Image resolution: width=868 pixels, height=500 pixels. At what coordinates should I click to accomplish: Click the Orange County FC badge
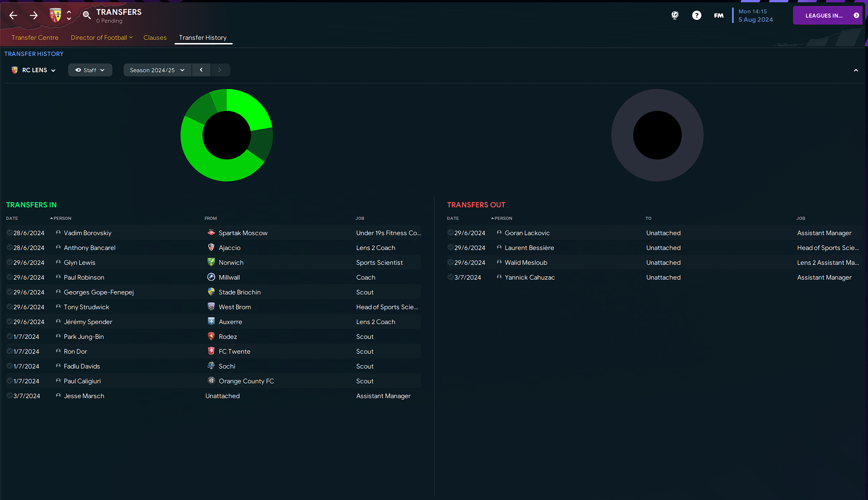click(211, 381)
